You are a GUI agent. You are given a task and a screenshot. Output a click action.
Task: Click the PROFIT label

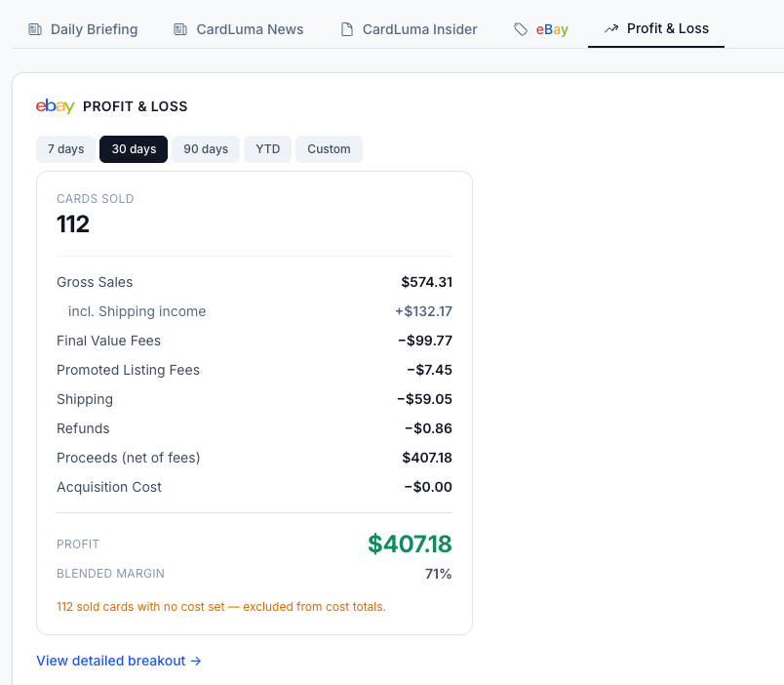78,544
